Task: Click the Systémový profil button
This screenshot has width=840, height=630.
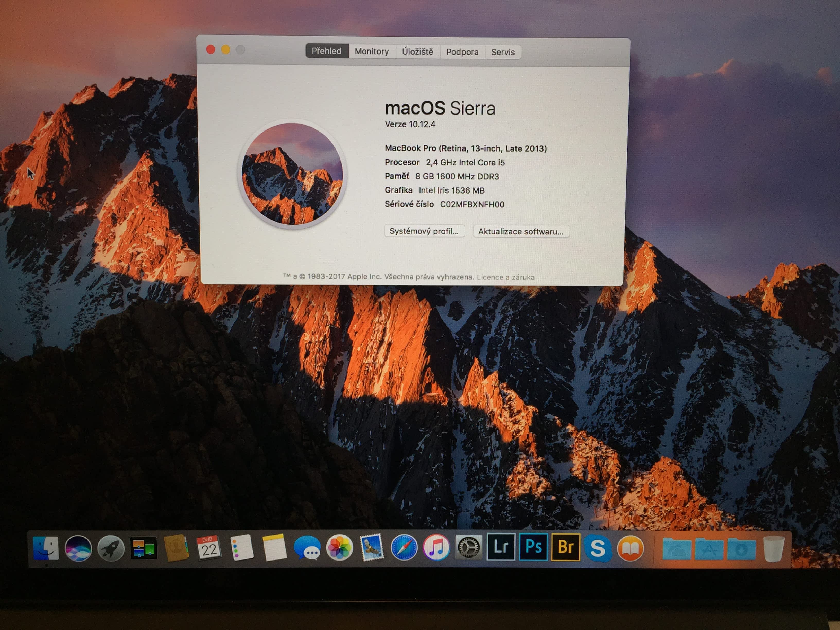Action: pos(424,231)
